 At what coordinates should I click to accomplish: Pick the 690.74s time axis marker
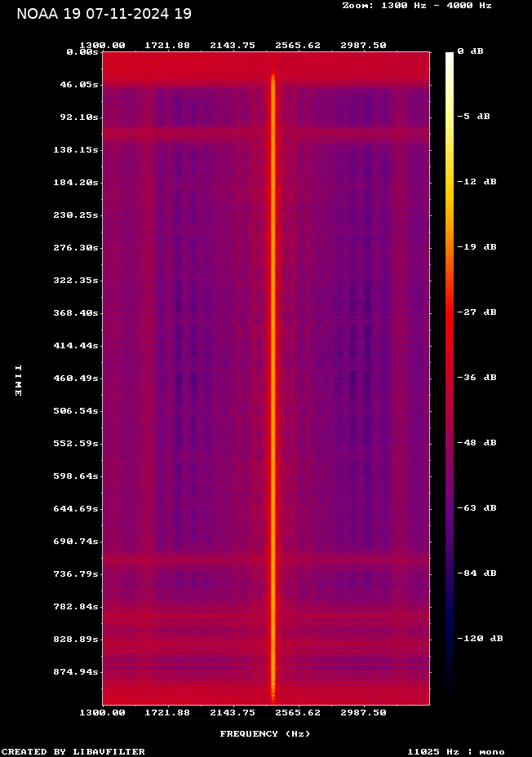[73, 541]
